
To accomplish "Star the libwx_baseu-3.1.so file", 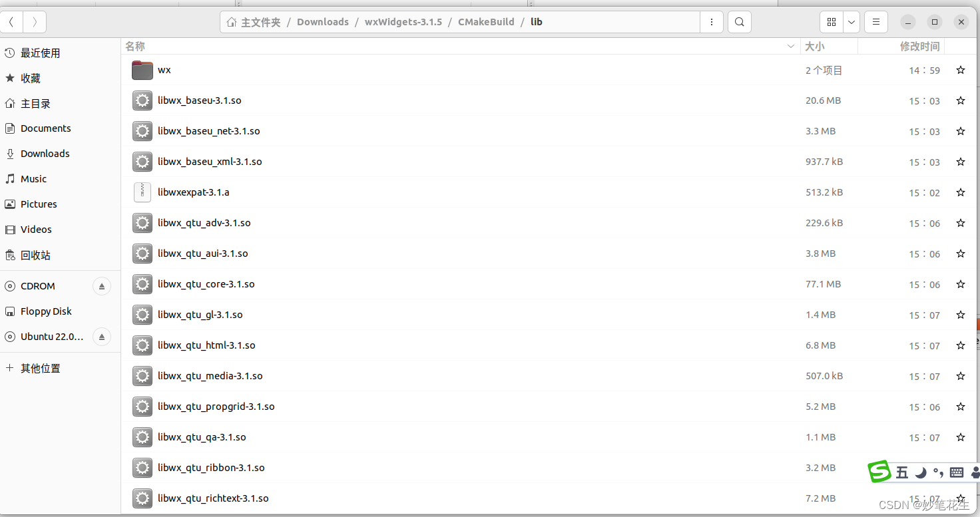I will pyautogui.click(x=960, y=100).
